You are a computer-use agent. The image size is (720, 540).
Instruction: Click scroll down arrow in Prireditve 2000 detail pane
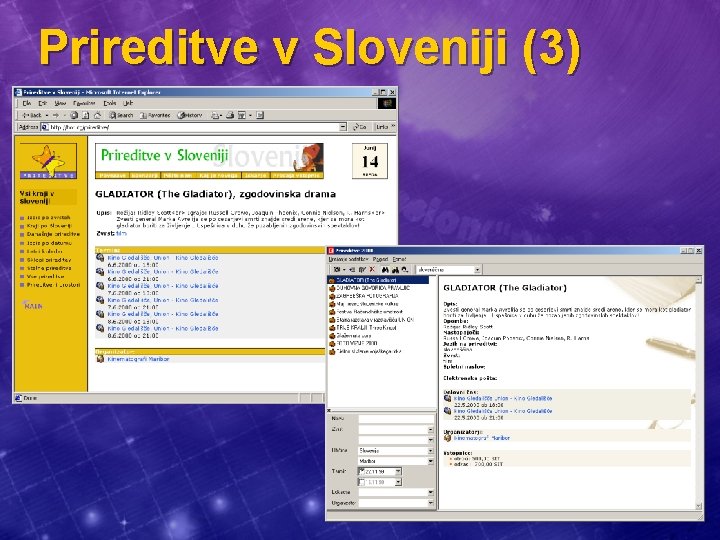click(x=699, y=506)
